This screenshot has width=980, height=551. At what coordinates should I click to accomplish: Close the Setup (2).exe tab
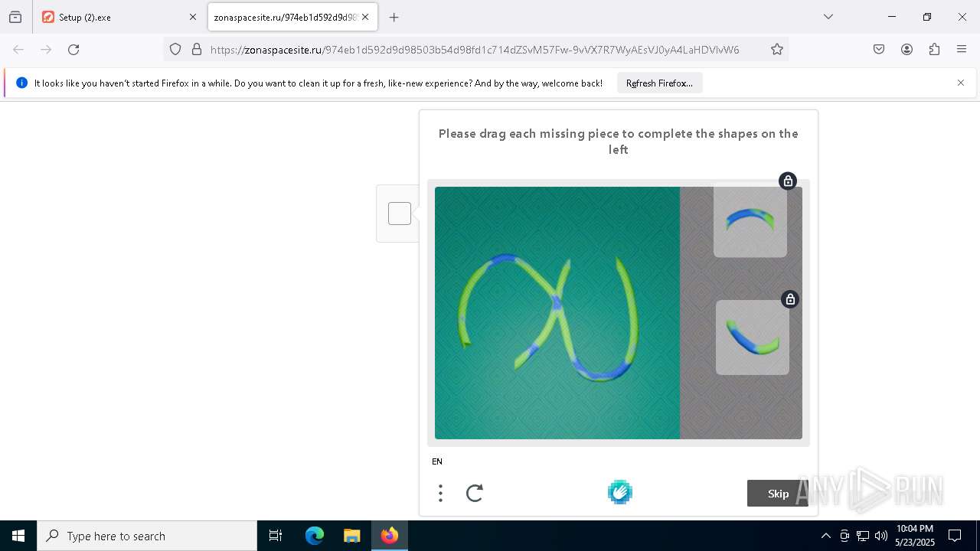[x=193, y=17]
